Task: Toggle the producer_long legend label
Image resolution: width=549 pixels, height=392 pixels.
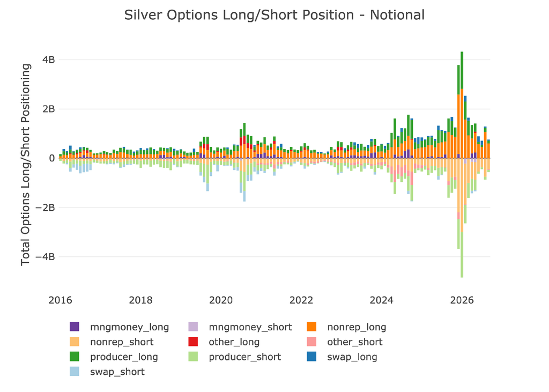Action: [x=124, y=357]
